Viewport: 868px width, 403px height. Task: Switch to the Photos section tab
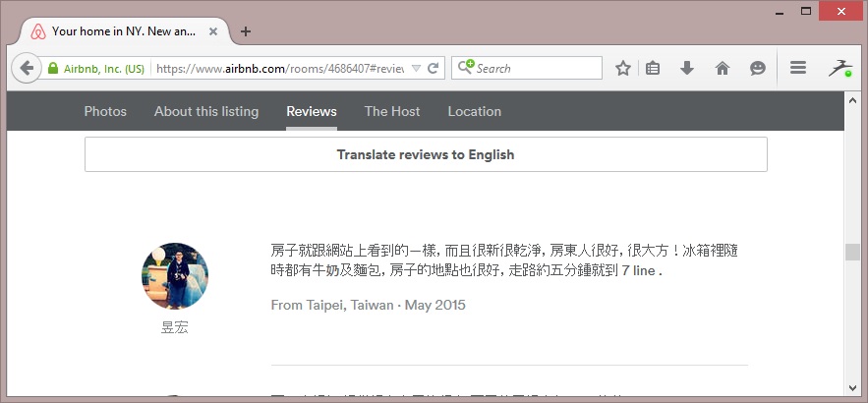point(105,111)
